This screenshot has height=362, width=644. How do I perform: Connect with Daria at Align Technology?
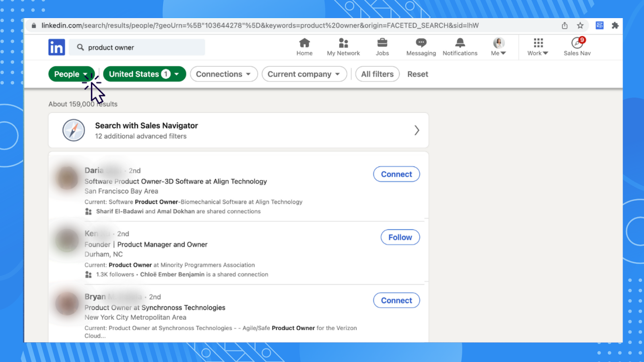pyautogui.click(x=396, y=174)
